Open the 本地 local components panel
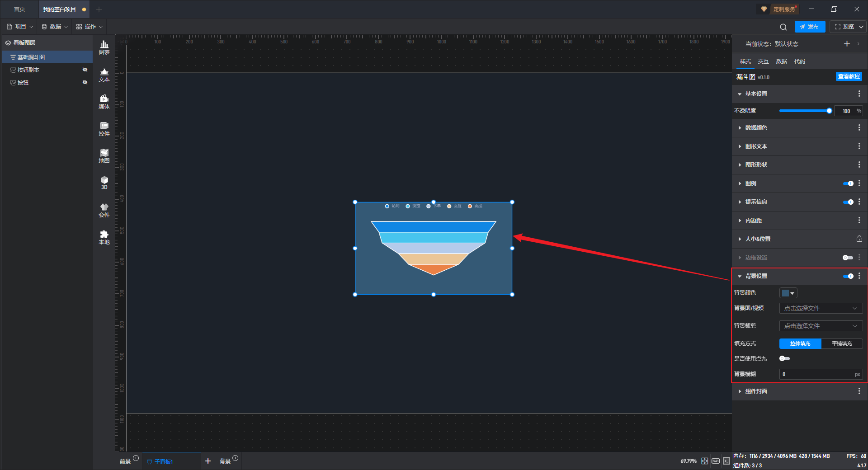This screenshot has height=470, width=868. point(104,237)
